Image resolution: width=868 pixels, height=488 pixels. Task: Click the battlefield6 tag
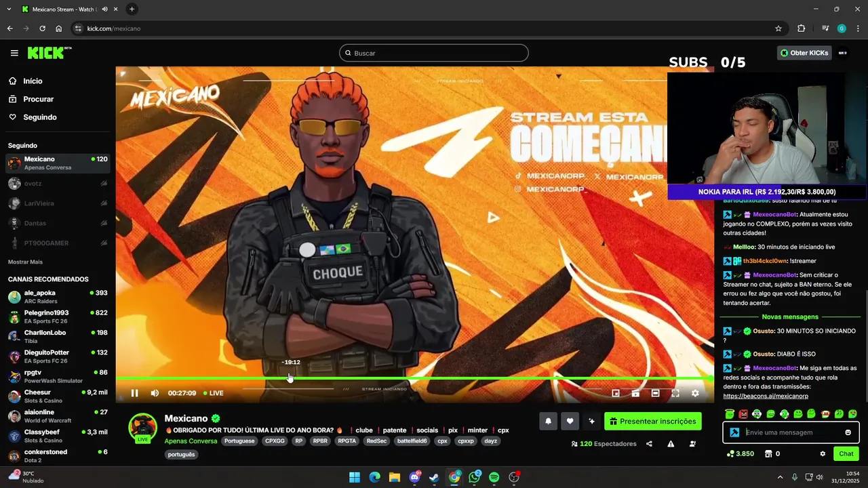[412, 441]
